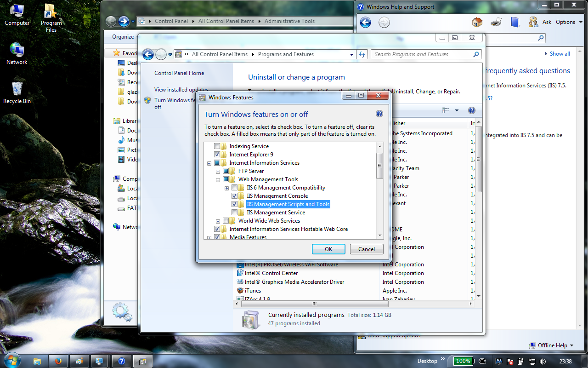Collapse the Internet Information Services node

pos(209,163)
